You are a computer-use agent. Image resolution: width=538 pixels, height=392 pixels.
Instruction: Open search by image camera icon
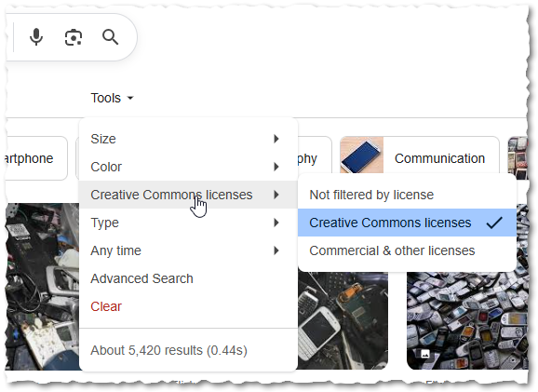click(x=74, y=37)
